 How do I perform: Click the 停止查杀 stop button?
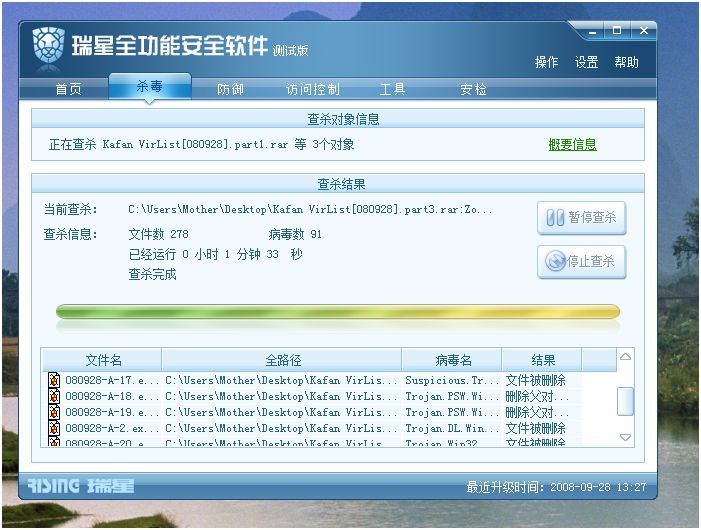click(582, 261)
